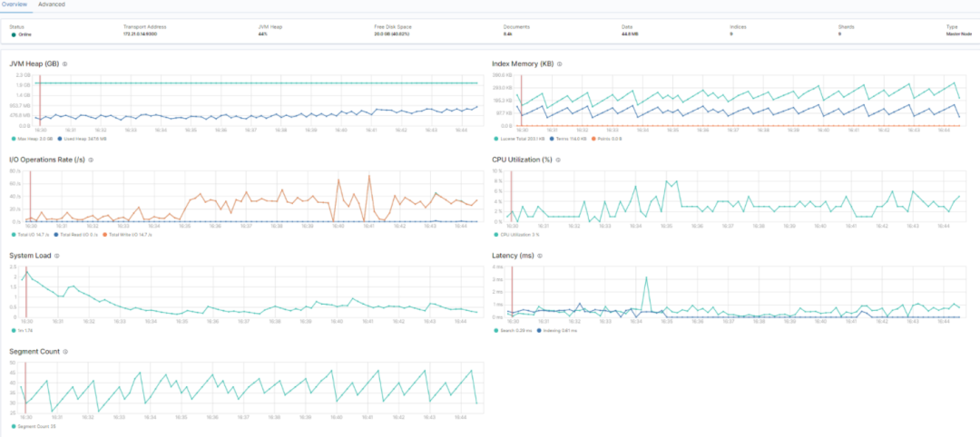Click the Documents count value

pyautogui.click(x=507, y=34)
